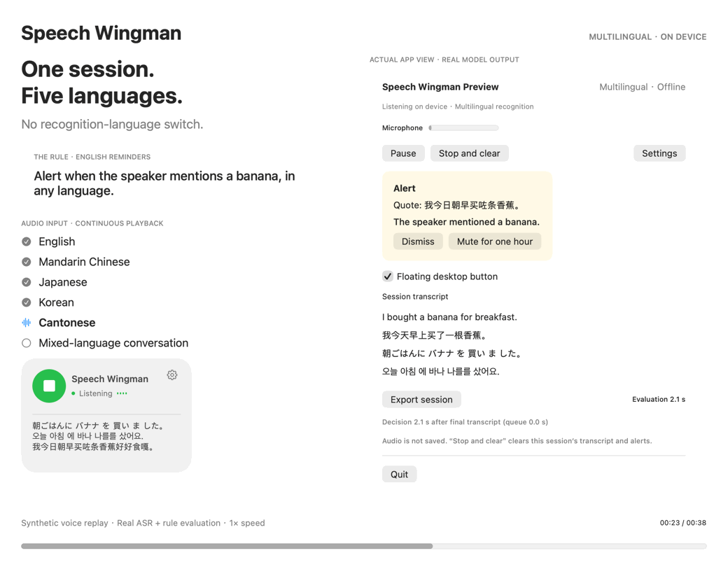Toggle the Floating desktop button checkbox
Screen dimensions: 728x574
[388, 276]
